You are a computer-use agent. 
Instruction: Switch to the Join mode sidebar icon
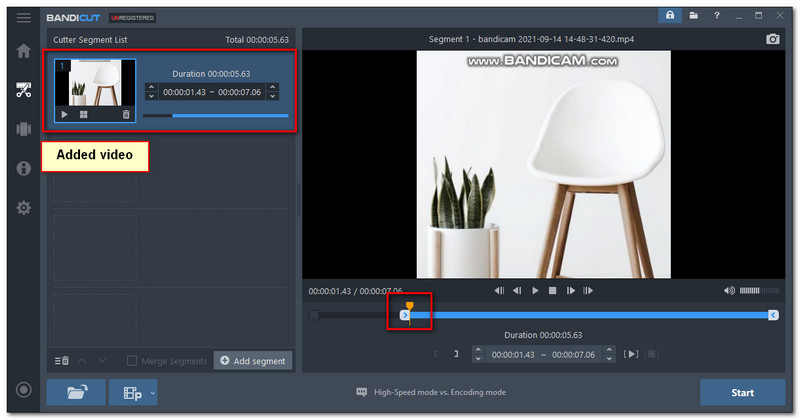tap(23, 129)
